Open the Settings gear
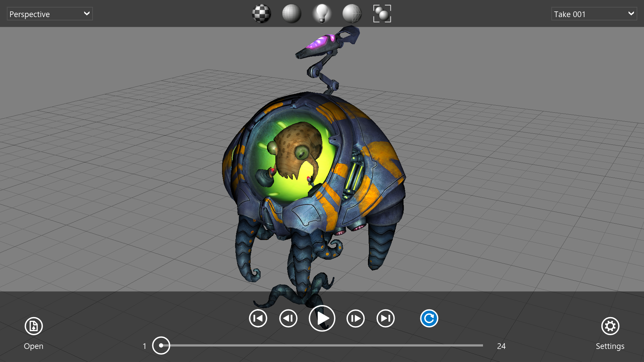Viewport: 644px width, 362px height. [x=610, y=326]
